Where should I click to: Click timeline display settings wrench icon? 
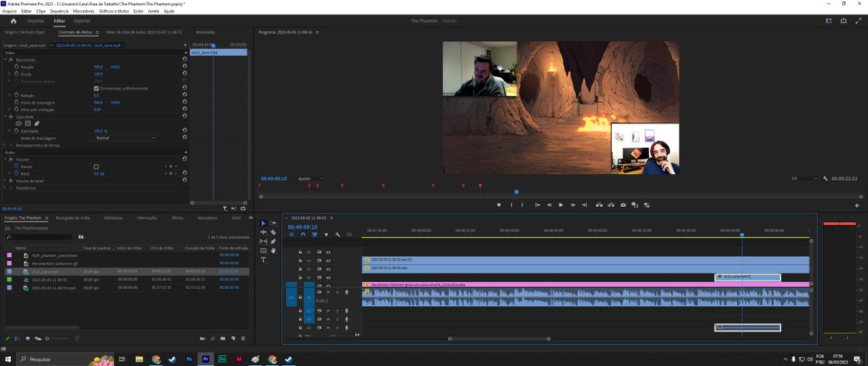(x=338, y=234)
